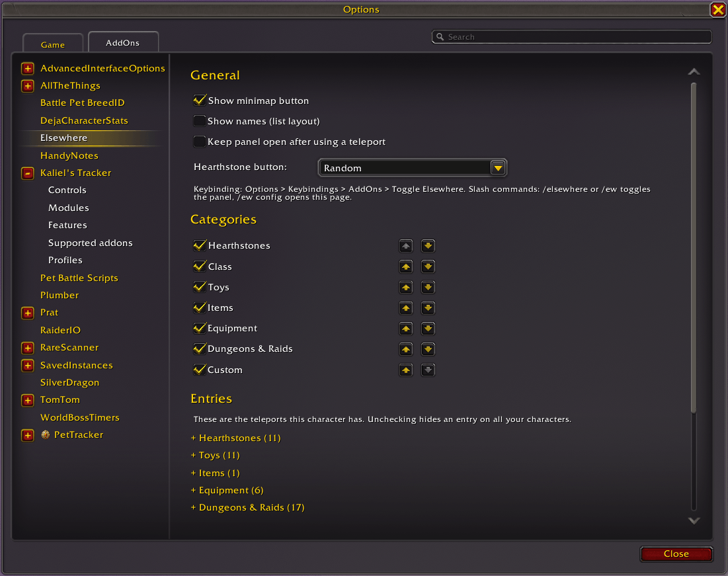Image resolution: width=728 pixels, height=576 pixels.
Task: Uncheck the Class category
Action: [200, 266]
